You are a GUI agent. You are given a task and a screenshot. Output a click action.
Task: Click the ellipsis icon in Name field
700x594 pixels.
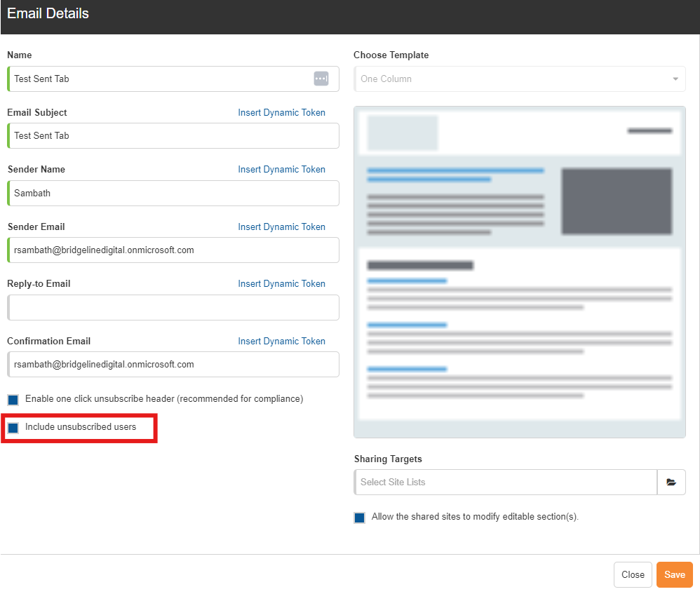pos(321,79)
